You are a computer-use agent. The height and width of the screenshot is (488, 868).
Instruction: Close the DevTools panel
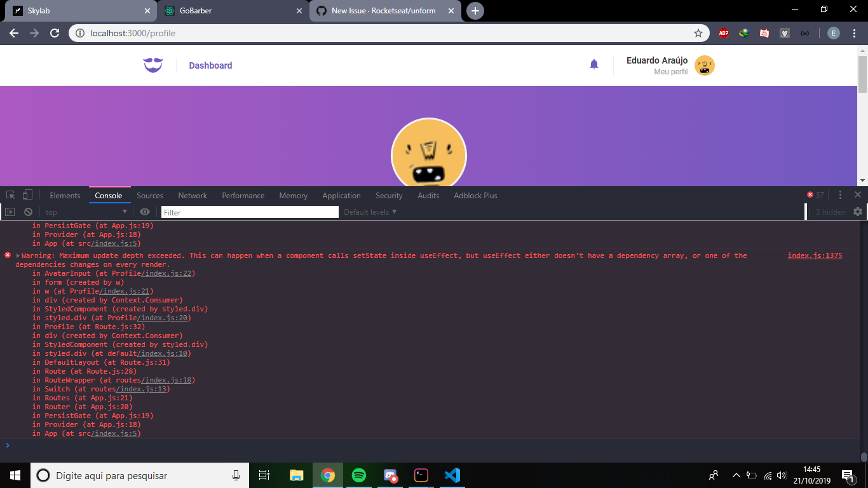(858, 195)
